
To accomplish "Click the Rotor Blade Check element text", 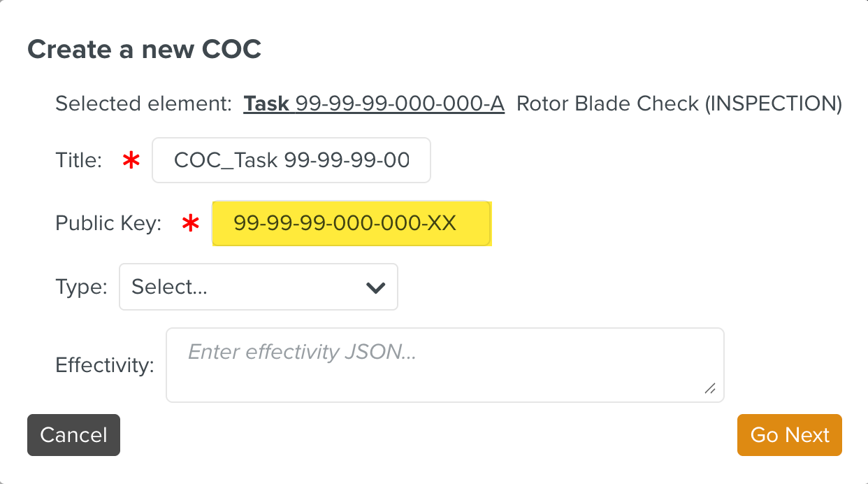I will pos(677,103).
